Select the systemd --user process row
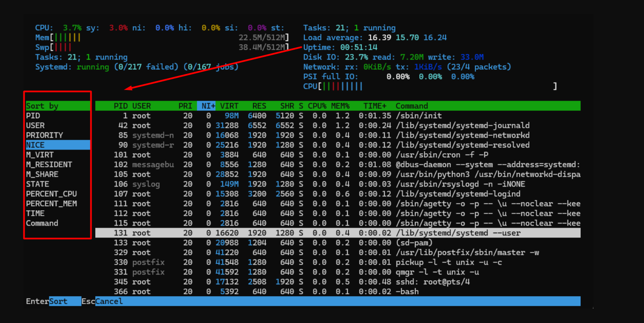 (337, 233)
